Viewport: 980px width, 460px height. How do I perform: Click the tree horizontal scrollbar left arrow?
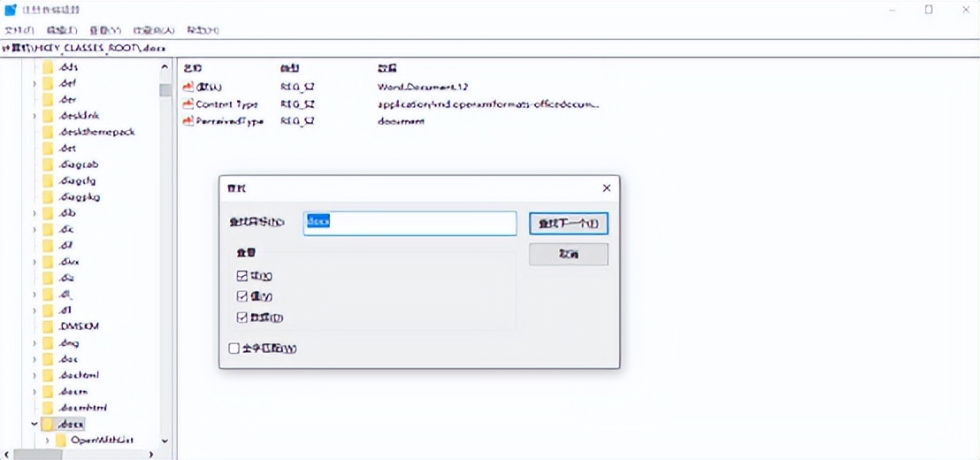pos(6,455)
